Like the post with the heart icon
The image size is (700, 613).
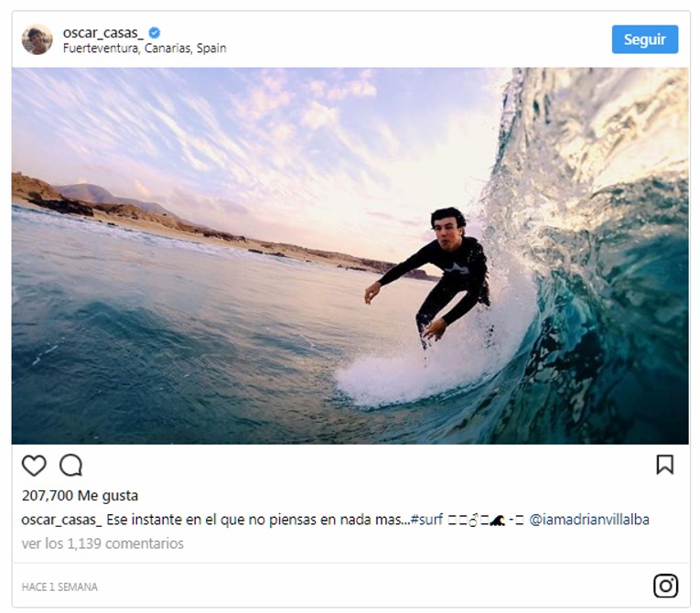click(x=34, y=466)
